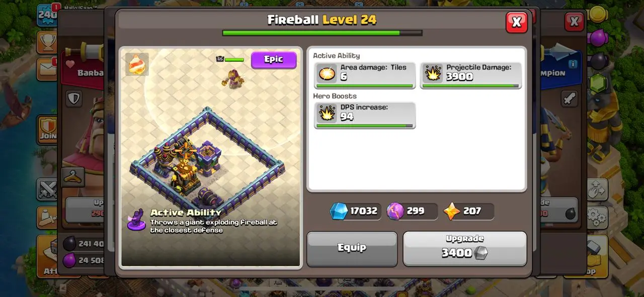The height and width of the screenshot is (297, 644).
Task: Click the 207 starry ore counter
Action: coord(468,211)
